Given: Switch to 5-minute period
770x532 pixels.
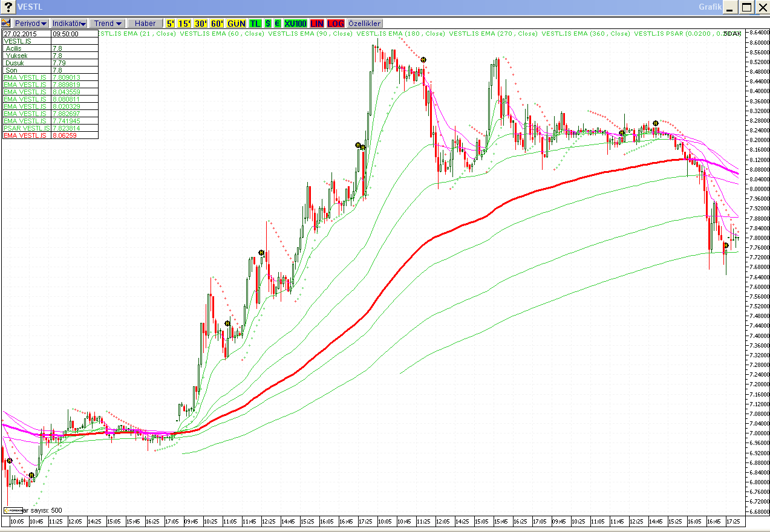Looking at the screenshot, I should (170, 23).
